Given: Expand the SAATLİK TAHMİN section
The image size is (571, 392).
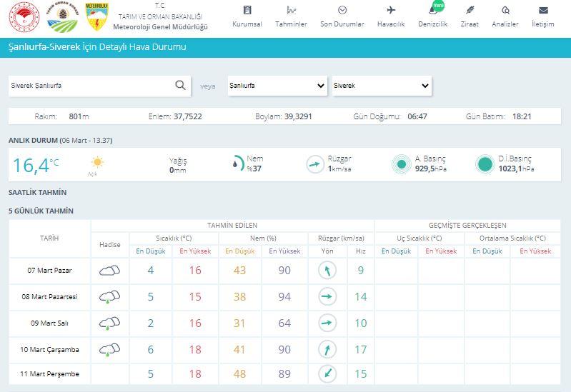Looking at the screenshot, I should tap(37, 193).
